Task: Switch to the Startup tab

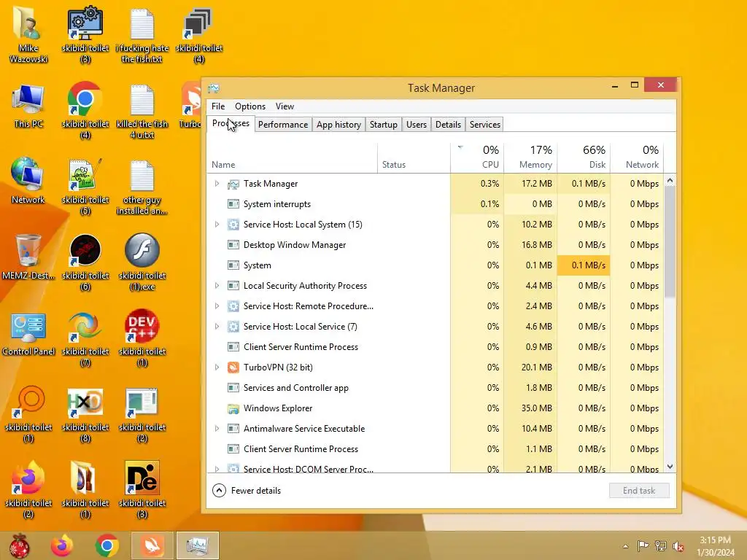Action: [x=384, y=124]
